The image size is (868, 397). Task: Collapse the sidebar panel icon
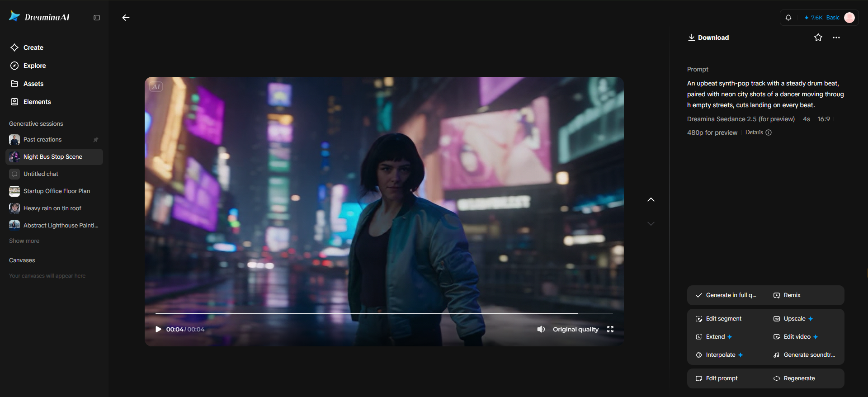click(97, 18)
